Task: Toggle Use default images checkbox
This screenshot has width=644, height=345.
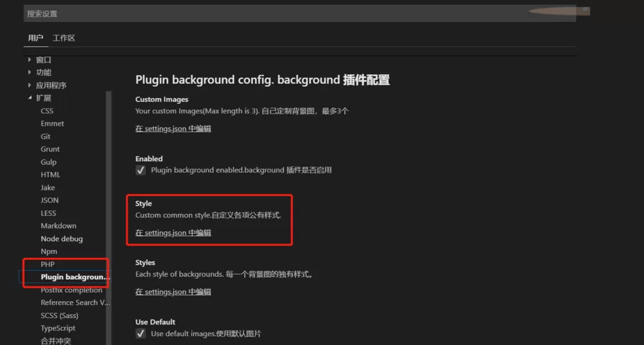Action: point(140,333)
